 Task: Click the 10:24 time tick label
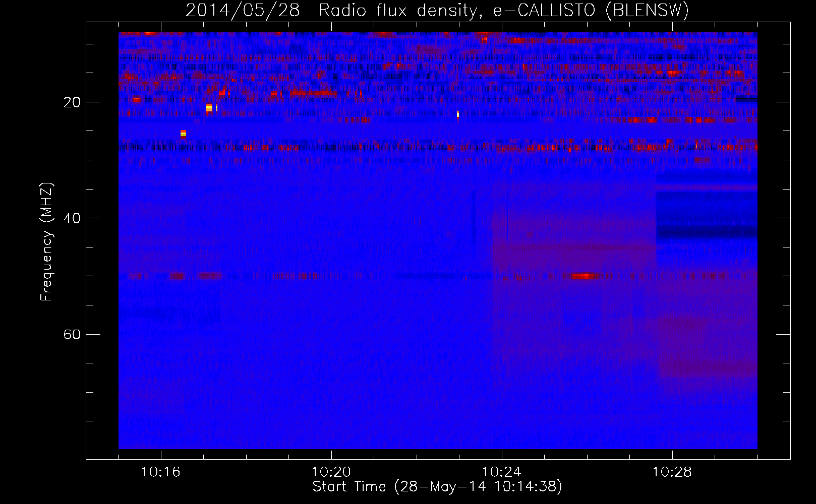502,472
